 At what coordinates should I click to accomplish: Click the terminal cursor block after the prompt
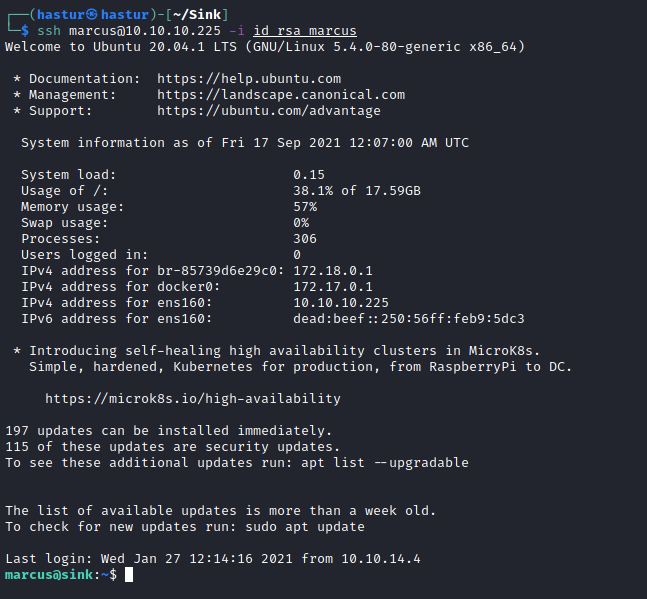click(x=129, y=575)
